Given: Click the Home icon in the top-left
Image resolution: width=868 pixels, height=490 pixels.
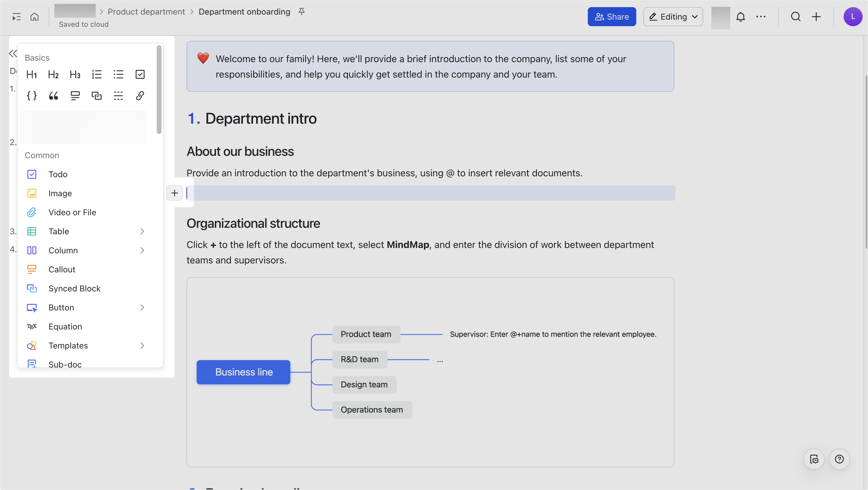Looking at the screenshot, I should point(34,16).
